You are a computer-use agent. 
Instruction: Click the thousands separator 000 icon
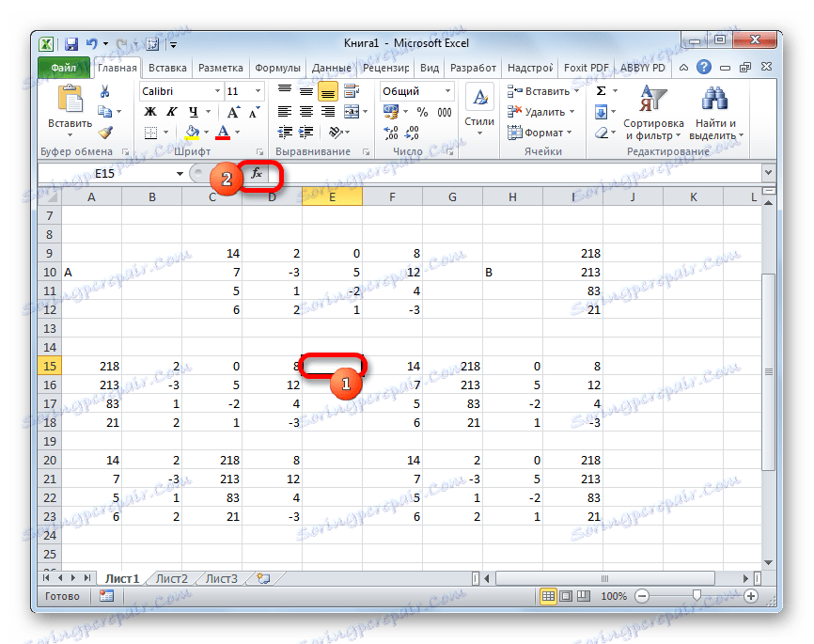click(x=445, y=112)
